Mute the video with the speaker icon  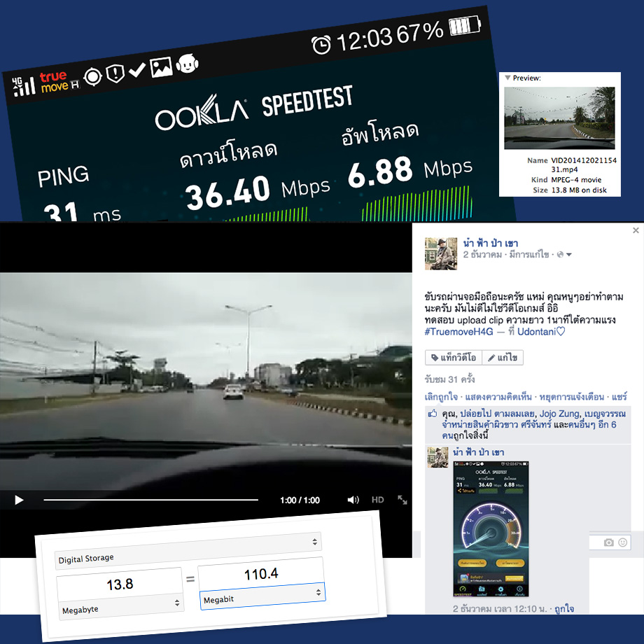353,500
